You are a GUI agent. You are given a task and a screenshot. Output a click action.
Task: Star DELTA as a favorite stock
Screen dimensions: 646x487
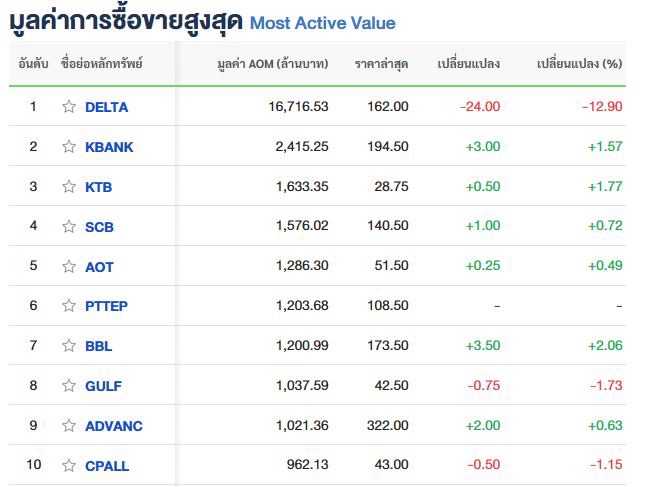[69, 107]
